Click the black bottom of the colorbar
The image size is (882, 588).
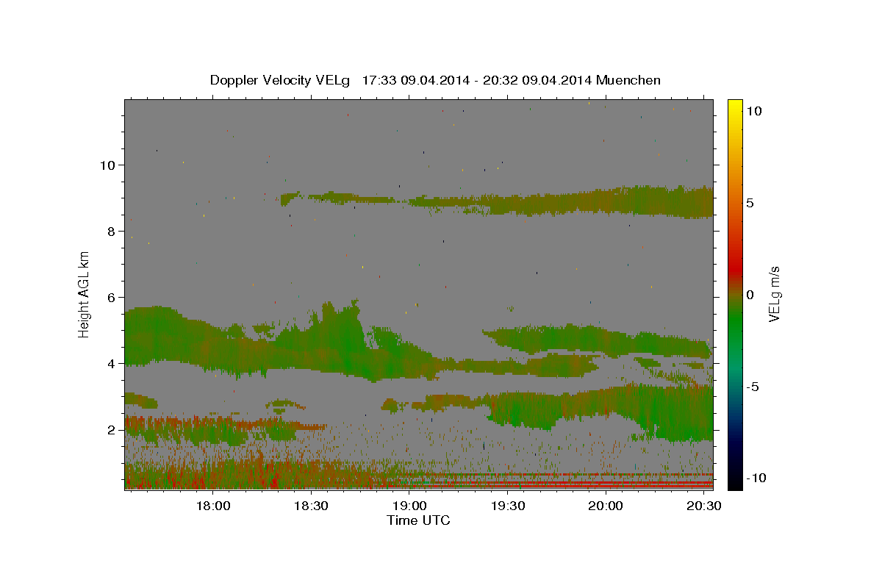click(x=735, y=481)
